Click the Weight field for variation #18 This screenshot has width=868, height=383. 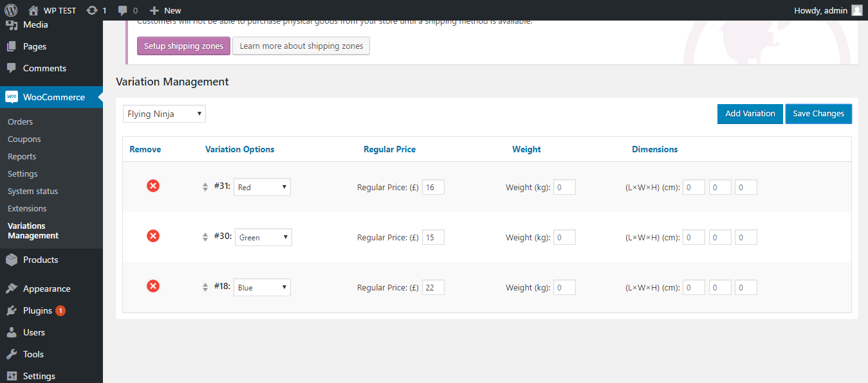566,288
